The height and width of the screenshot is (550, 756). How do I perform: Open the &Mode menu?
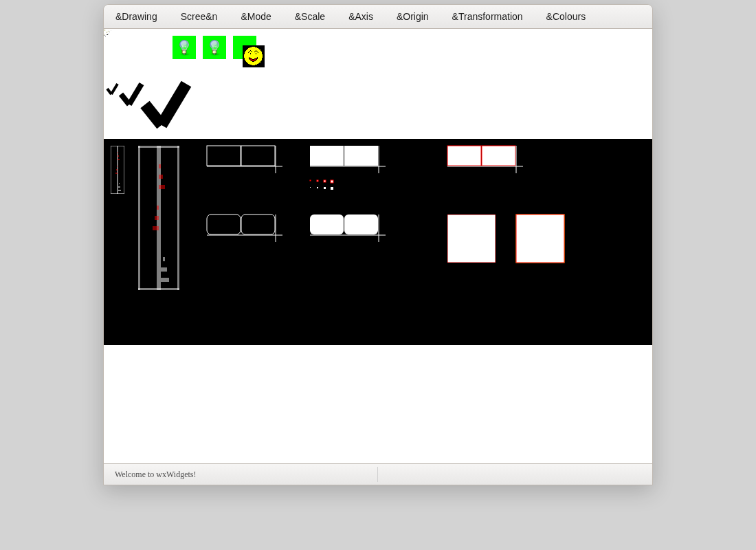click(256, 17)
